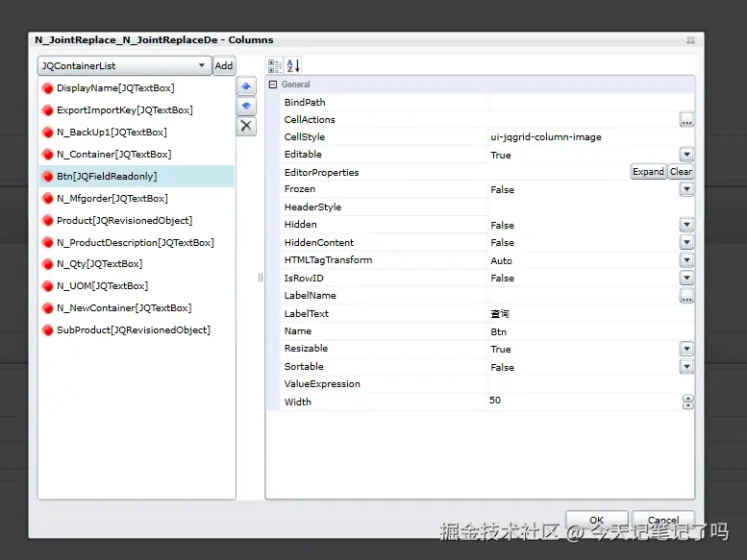Edit the LabelText value field
Screen dimensions: 747x560
click(x=590, y=313)
